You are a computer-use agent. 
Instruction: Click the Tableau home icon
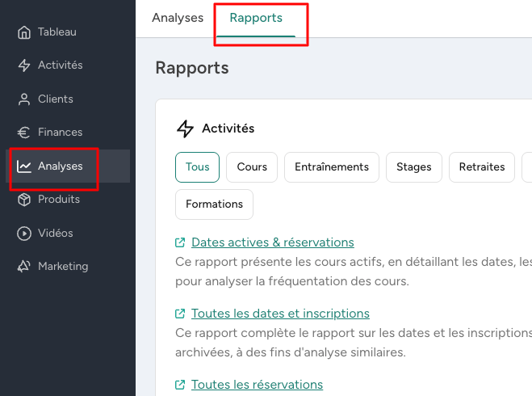[24, 32]
